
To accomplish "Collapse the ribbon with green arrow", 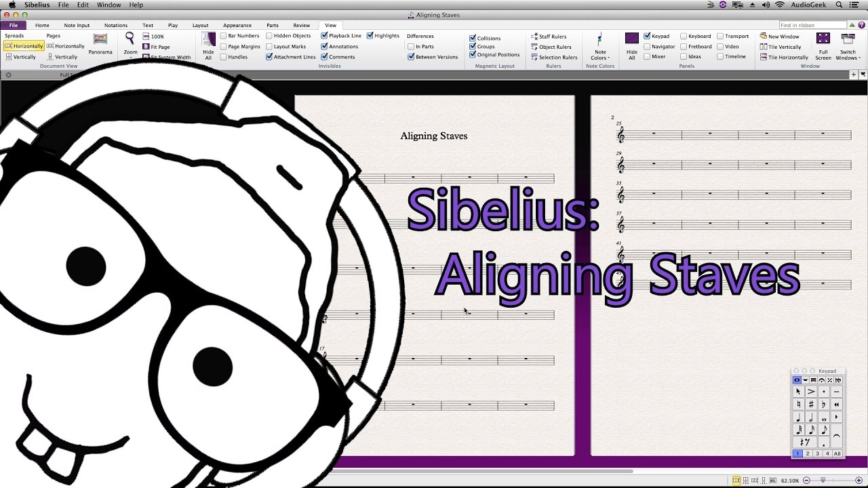I will 852,25.
